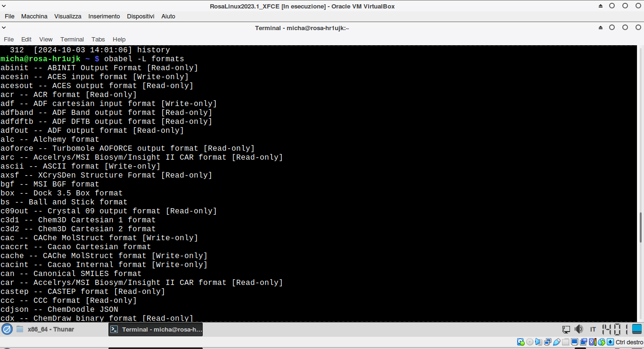The image size is (644, 349).
Task: Open the Macchina menu
Action: (34, 16)
